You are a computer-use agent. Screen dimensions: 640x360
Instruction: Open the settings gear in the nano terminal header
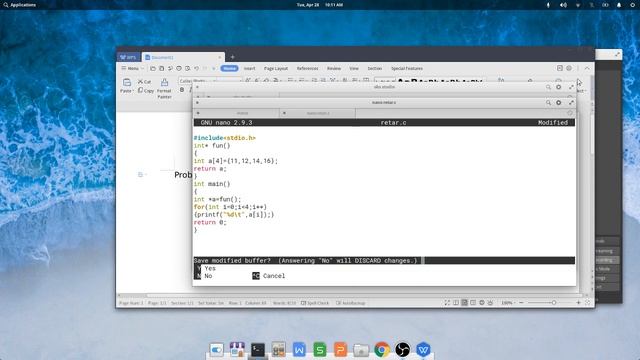pos(559,103)
